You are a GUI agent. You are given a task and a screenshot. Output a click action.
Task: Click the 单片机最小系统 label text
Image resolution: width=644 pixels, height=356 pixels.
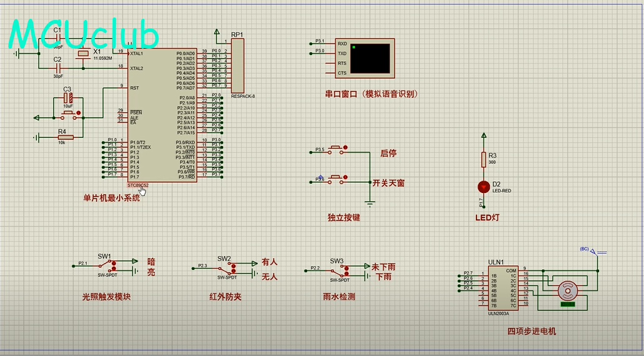click(x=111, y=197)
